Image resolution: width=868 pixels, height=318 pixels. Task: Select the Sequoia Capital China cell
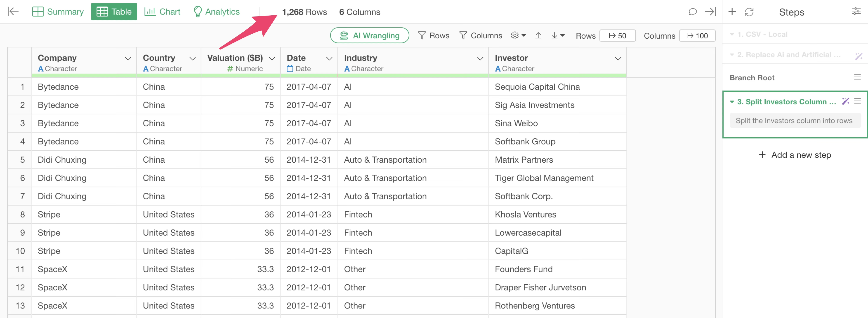tap(557, 87)
